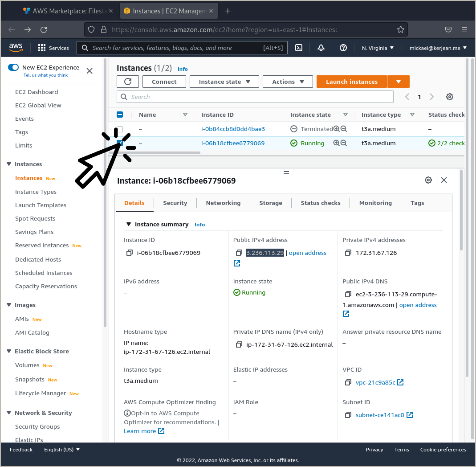The width and height of the screenshot is (476, 467).
Task: Refresh the instances list
Action: 128,82
